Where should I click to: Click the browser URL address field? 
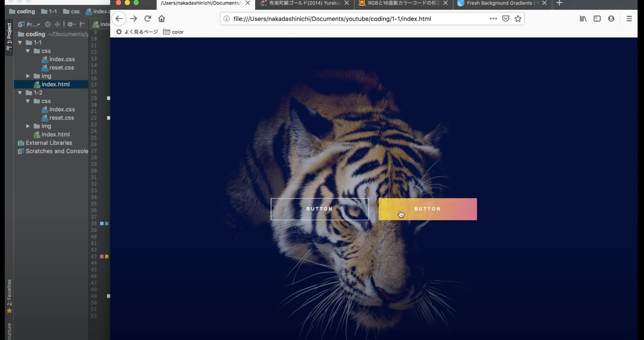point(355,19)
